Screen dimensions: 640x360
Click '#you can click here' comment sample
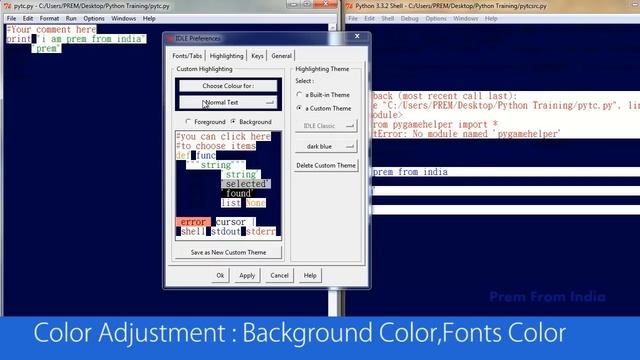coord(223,136)
